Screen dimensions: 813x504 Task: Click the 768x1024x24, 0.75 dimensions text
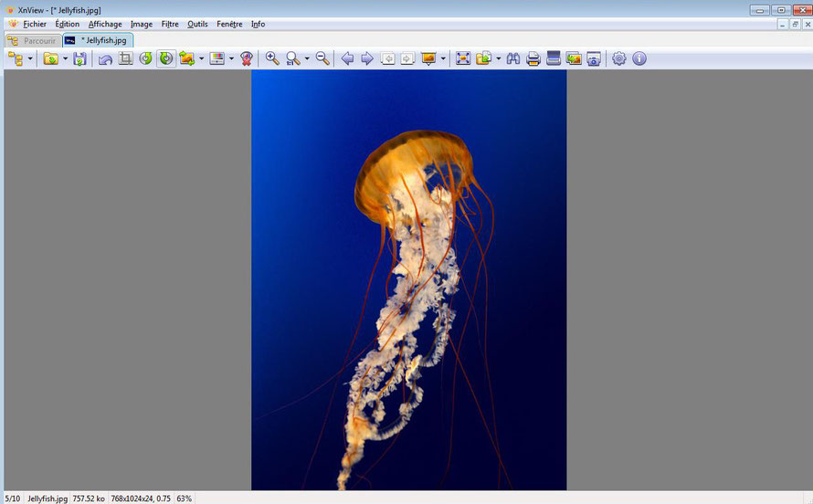(141, 499)
